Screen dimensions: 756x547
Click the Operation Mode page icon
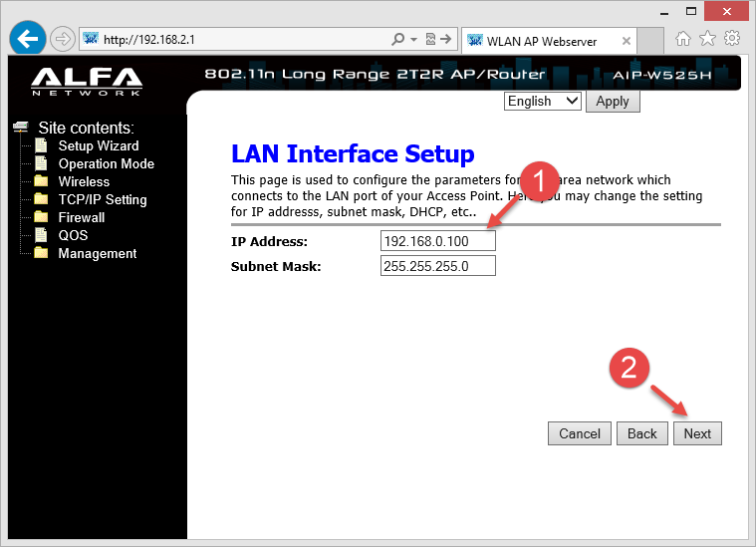[x=42, y=163]
